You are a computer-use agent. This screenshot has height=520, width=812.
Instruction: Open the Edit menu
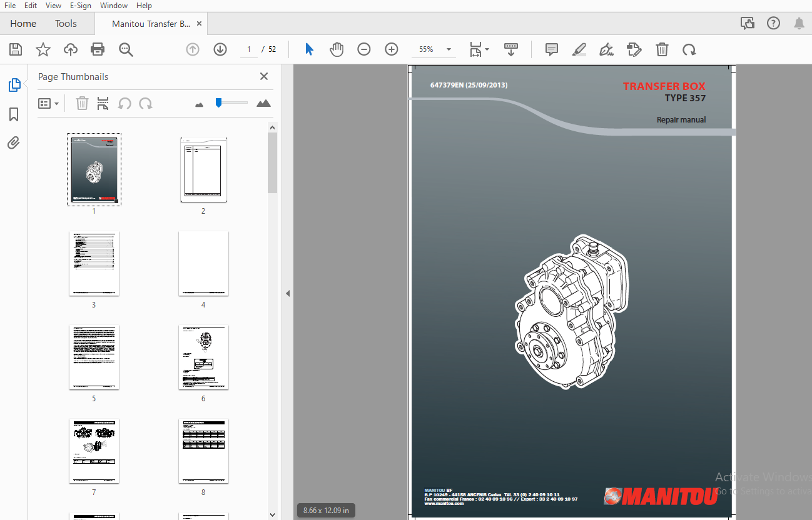pos(31,6)
